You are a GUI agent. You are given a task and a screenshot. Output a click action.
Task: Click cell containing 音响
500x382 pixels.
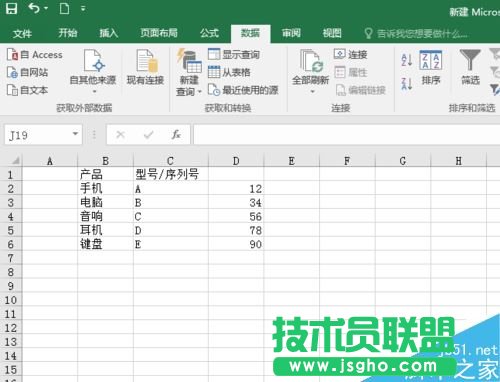click(106, 216)
